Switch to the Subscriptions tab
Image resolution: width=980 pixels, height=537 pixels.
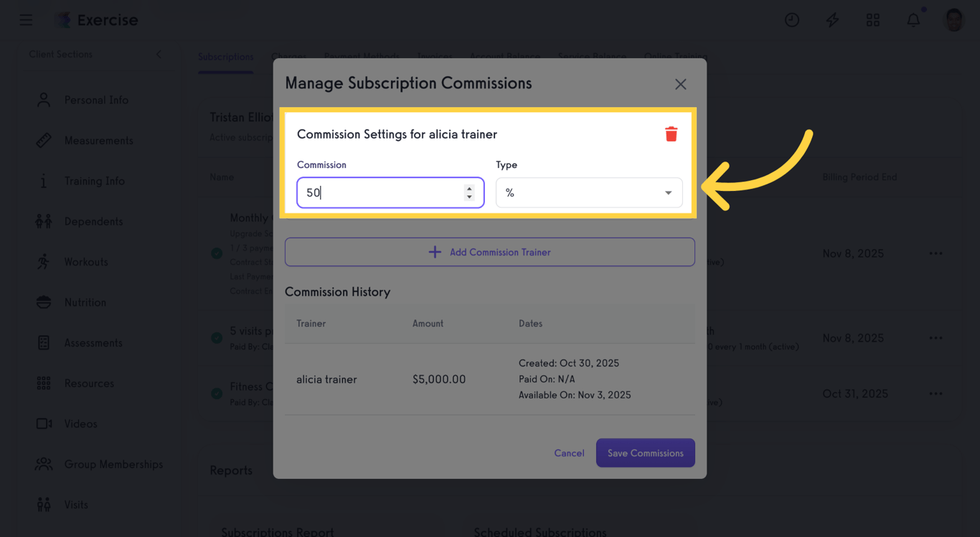click(x=225, y=57)
